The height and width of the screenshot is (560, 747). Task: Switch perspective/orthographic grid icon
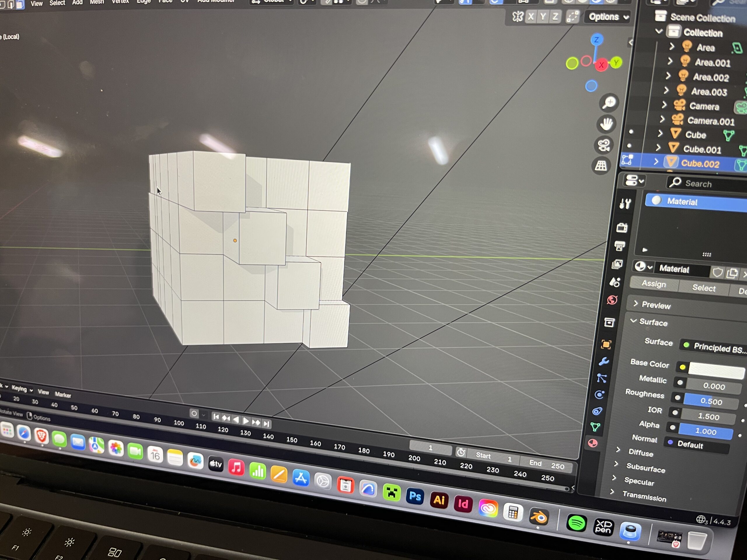(x=601, y=166)
